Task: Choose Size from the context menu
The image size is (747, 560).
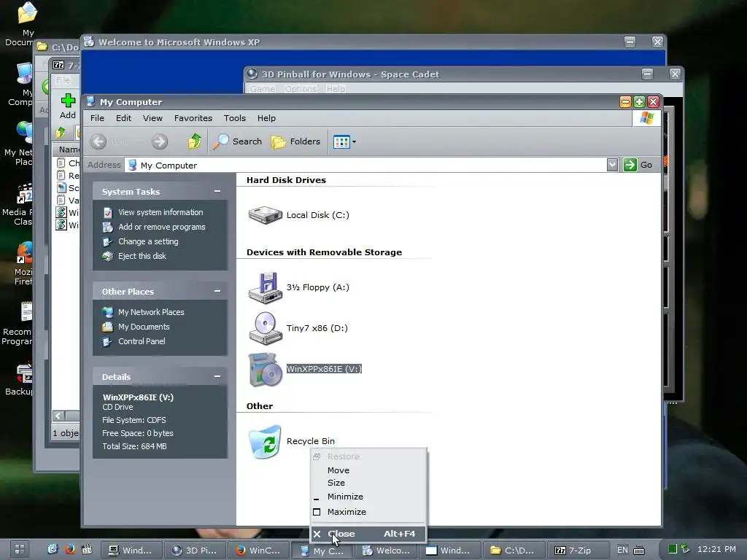Action: 368,483
